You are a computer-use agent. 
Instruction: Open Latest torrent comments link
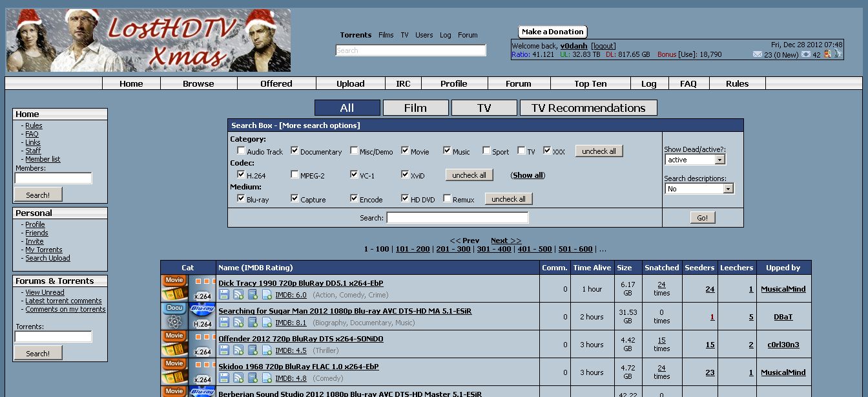coord(63,301)
